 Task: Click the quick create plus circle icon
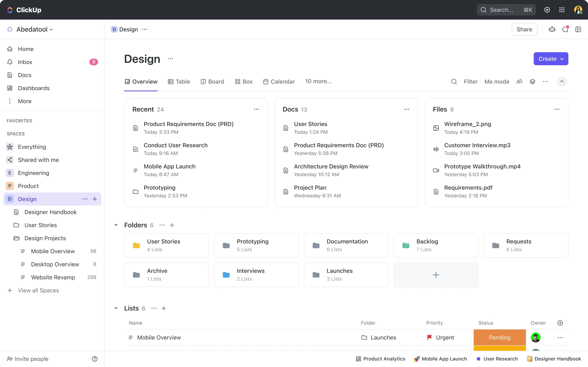pos(547,10)
